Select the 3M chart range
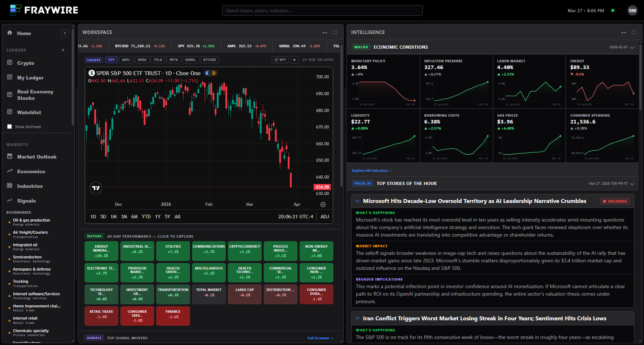Viewport: 644px width, 345px height. pyautogui.click(x=124, y=217)
